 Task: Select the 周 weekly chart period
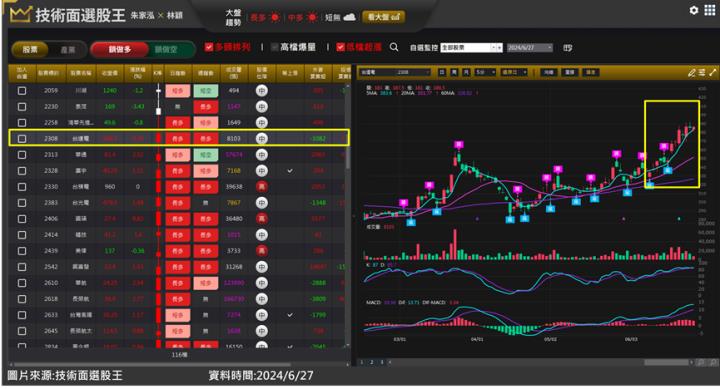[x=454, y=72]
